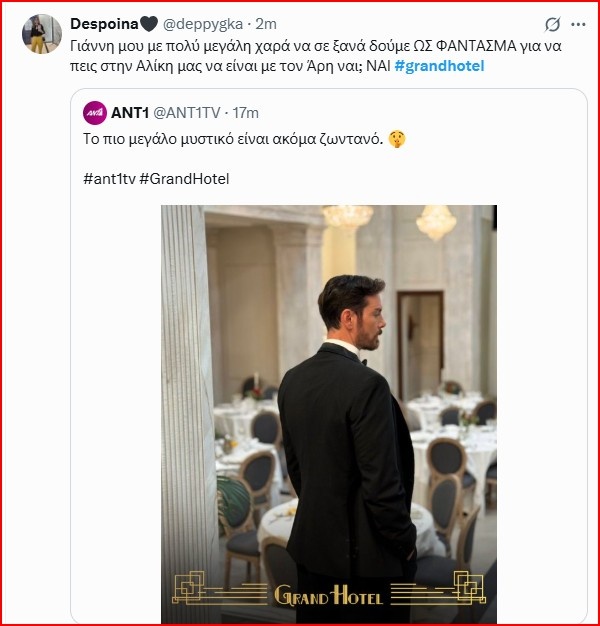This screenshot has width=600, height=626.
Task: Open the #ant1tv hashtag
Action: coord(109,177)
